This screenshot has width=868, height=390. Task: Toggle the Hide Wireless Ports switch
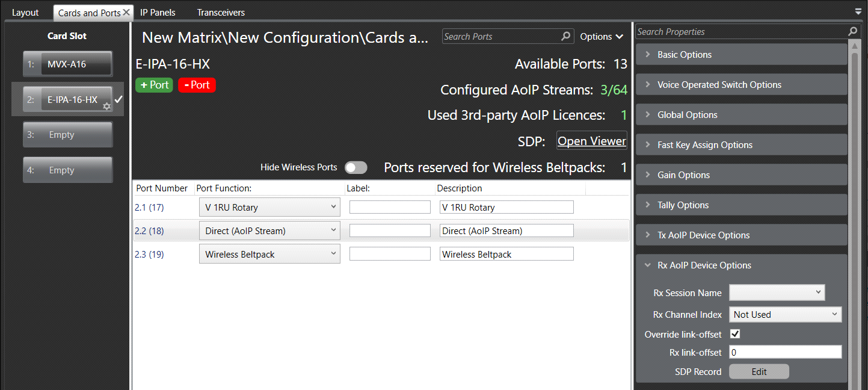pyautogui.click(x=356, y=167)
